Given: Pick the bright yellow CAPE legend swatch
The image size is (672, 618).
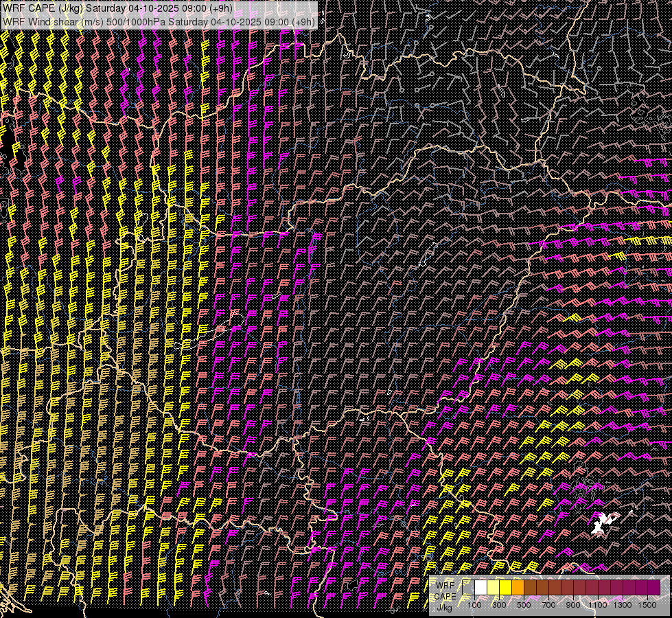Looking at the screenshot, I should (505, 587).
